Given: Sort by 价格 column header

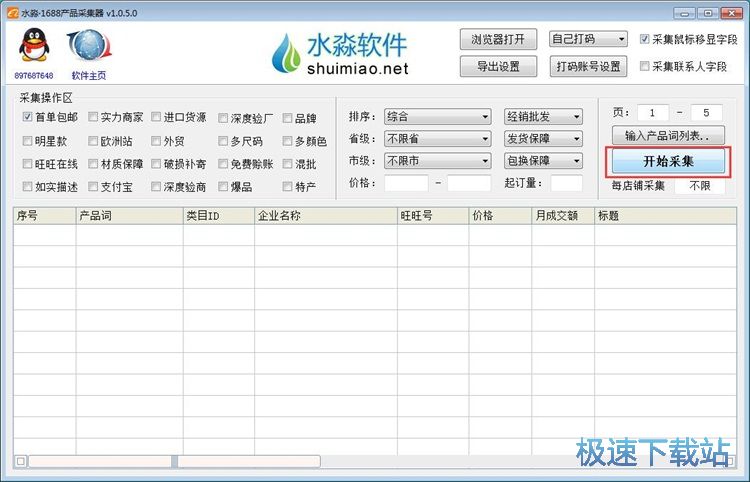Looking at the screenshot, I should (x=500, y=216).
